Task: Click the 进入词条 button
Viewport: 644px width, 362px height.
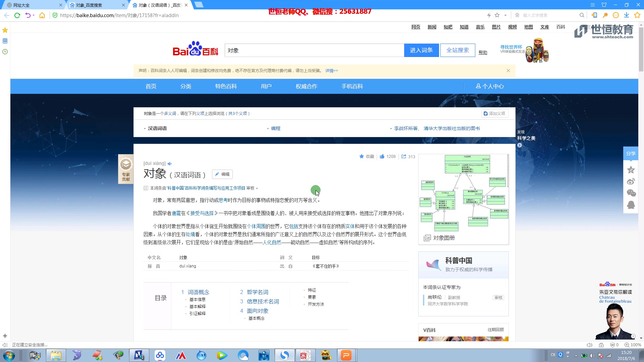Action: coord(421,50)
